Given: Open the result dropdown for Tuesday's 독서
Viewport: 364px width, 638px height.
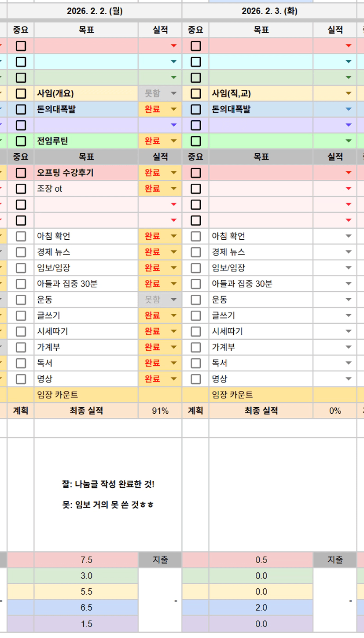Looking at the screenshot, I should click(x=349, y=363).
